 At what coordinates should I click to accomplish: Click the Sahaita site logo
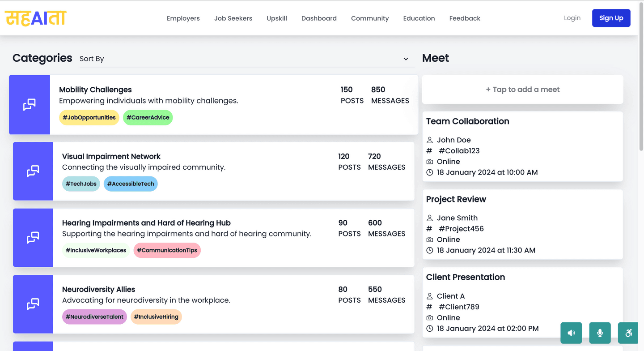(x=36, y=18)
